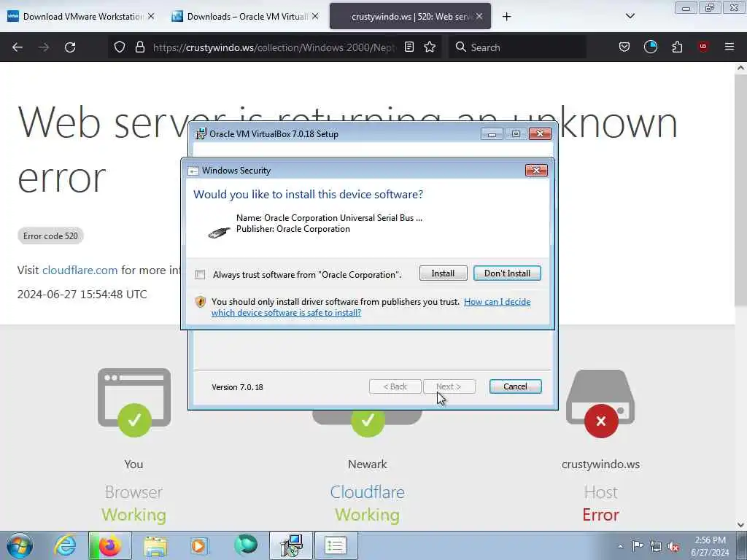Click scrollbar up arrow on page
The image size is (747, 560).
click(740, 68)
